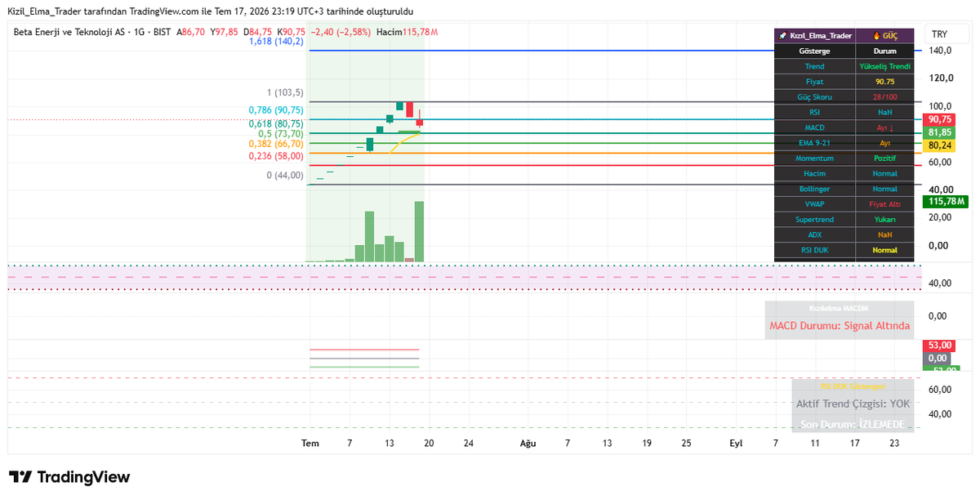The width and height of the screenshot is (980, 500).
Task: Click the Tem month label on time axis
Action: pyautogui.click(x=310, y=443)
